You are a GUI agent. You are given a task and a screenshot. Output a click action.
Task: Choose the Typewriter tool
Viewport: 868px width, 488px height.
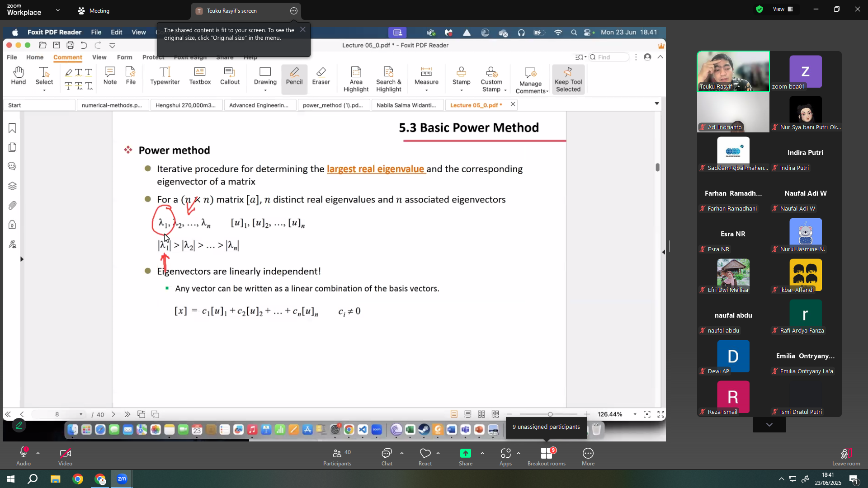165,76
